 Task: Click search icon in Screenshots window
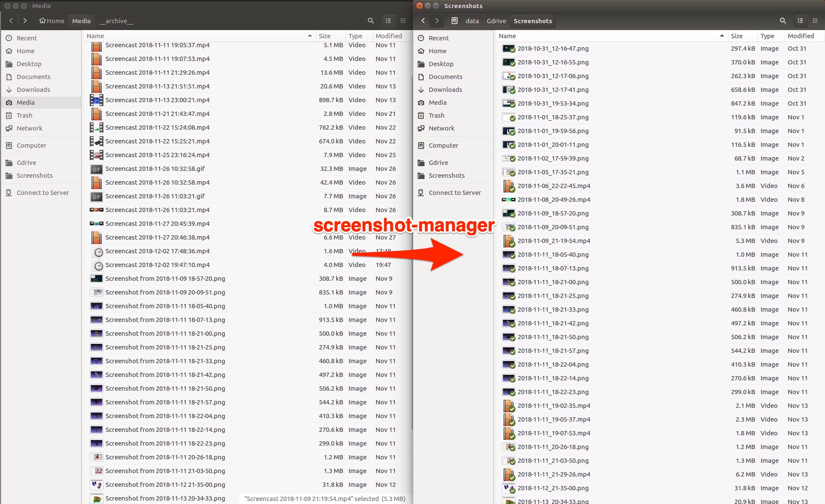point(783,21)
